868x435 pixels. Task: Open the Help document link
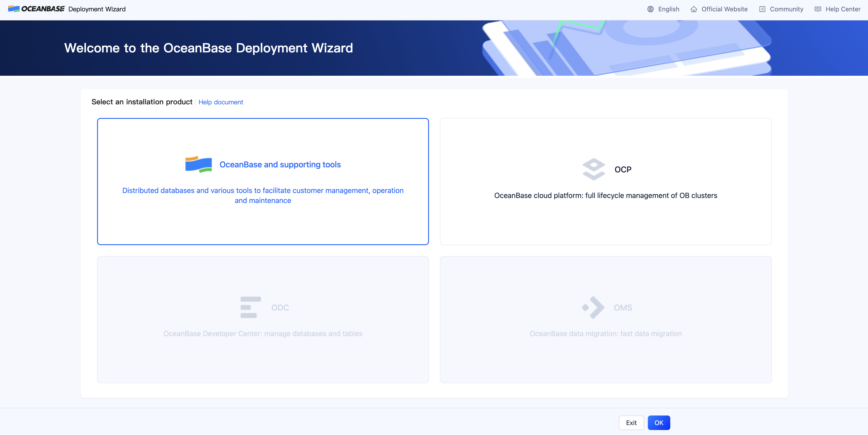221,102
